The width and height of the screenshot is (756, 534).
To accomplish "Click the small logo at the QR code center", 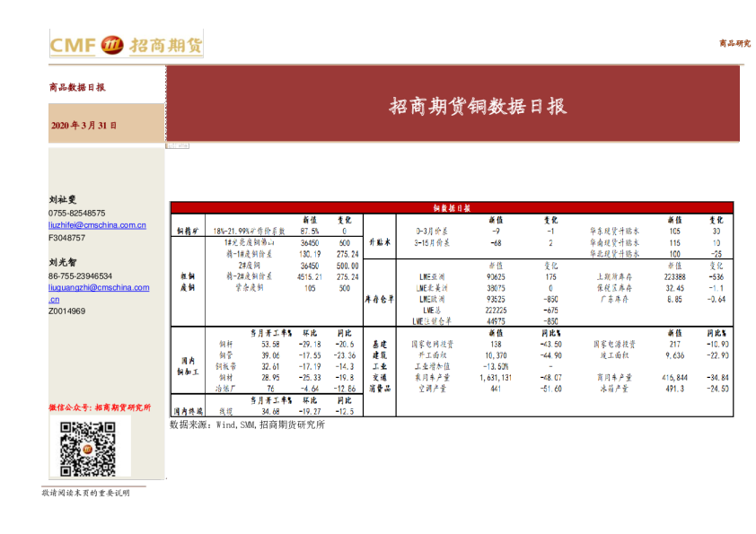I will tap(87, 448).
